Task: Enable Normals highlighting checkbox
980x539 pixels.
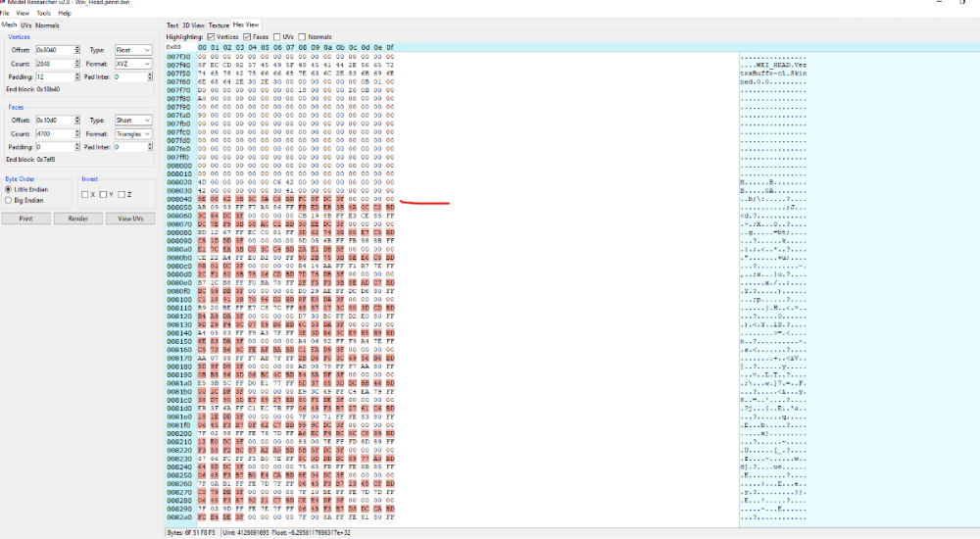Action: 303,37
